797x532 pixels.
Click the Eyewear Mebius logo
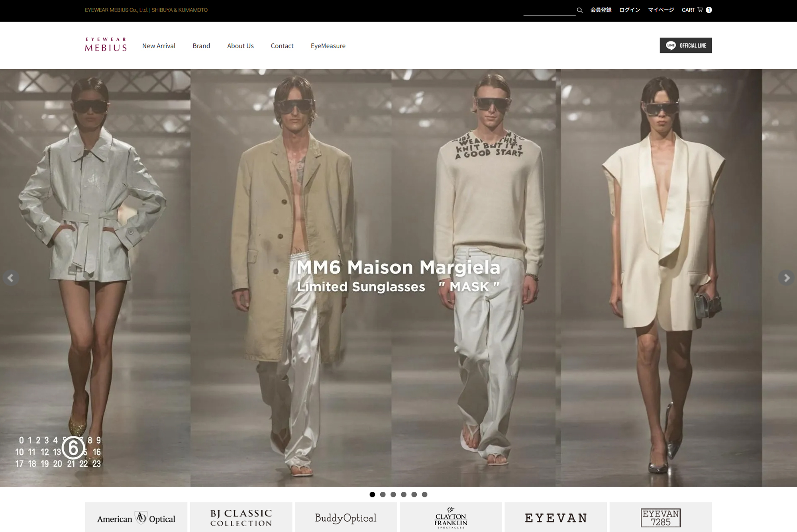106,45
